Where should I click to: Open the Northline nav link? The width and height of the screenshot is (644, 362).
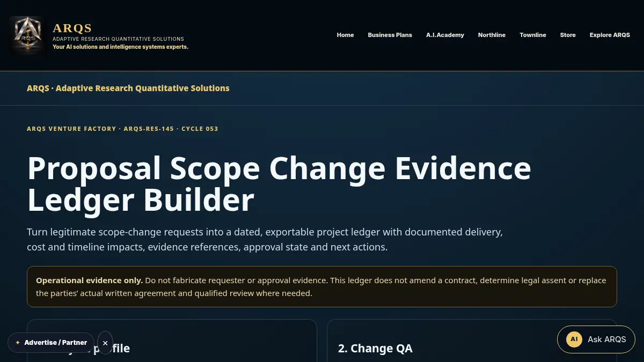pyautogui.click(x=492, y=35)
